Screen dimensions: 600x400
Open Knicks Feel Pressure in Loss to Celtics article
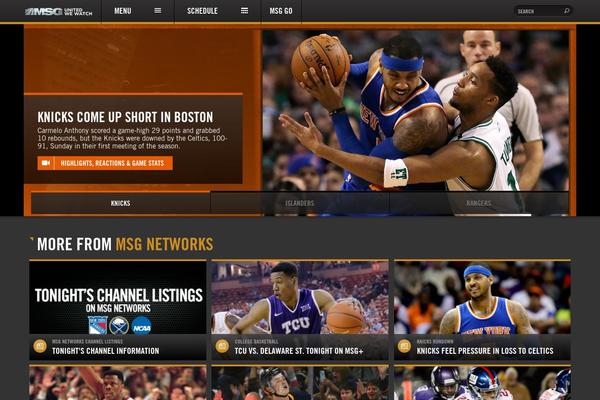(485, 351)
